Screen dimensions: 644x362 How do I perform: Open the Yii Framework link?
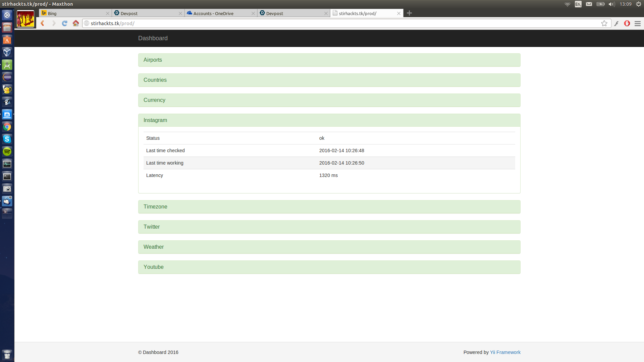(505, 352)
